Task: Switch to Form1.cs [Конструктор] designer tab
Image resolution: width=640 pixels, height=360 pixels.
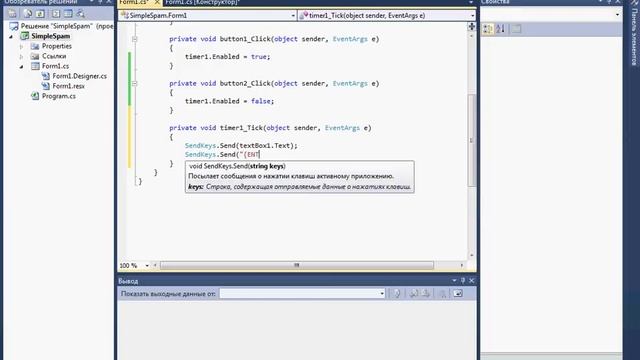Action: click(x=202, y=2)
